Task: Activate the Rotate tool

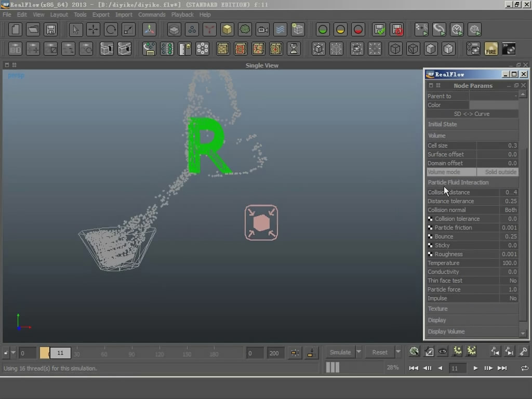Action: [x=111, y=30]
